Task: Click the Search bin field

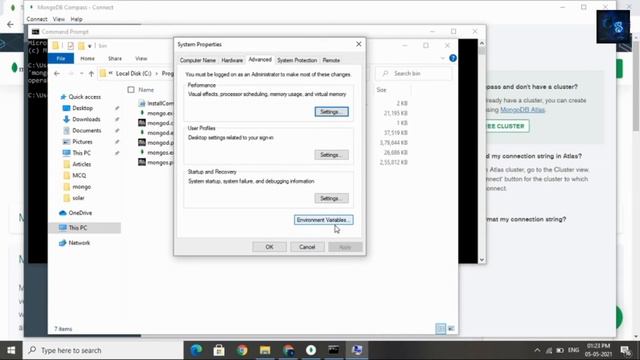Action: pyautogui.click(x=414, y=73)
